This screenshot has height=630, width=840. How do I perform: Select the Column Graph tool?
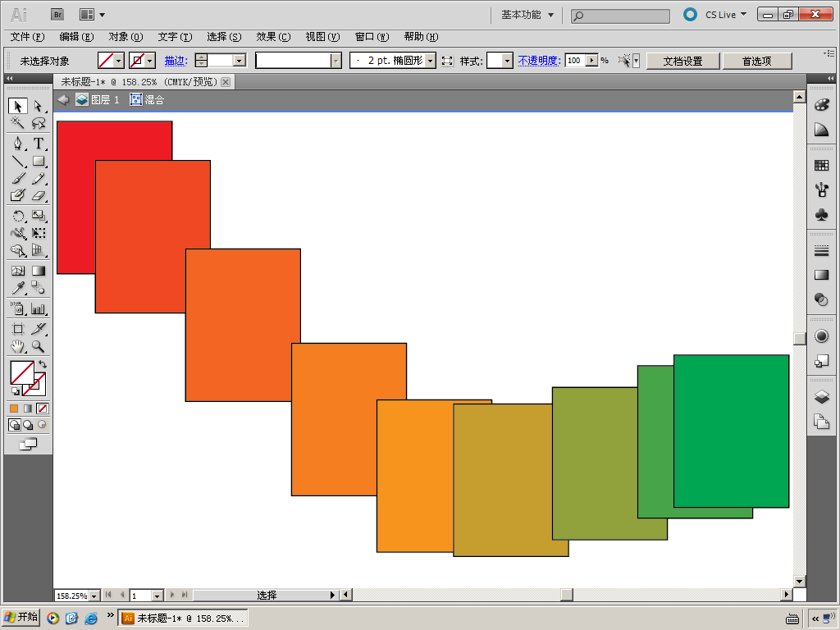38,308
